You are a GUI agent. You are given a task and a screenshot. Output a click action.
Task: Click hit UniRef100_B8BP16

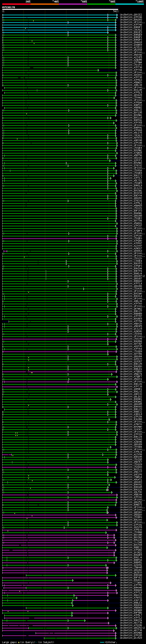click(131, 560)
